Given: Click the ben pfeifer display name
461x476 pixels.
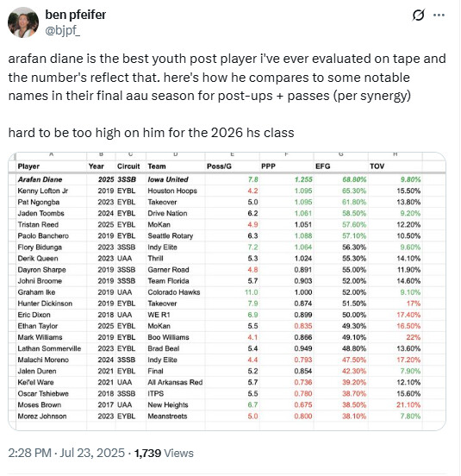Looking at the screenshot, I should click(76, 15).
